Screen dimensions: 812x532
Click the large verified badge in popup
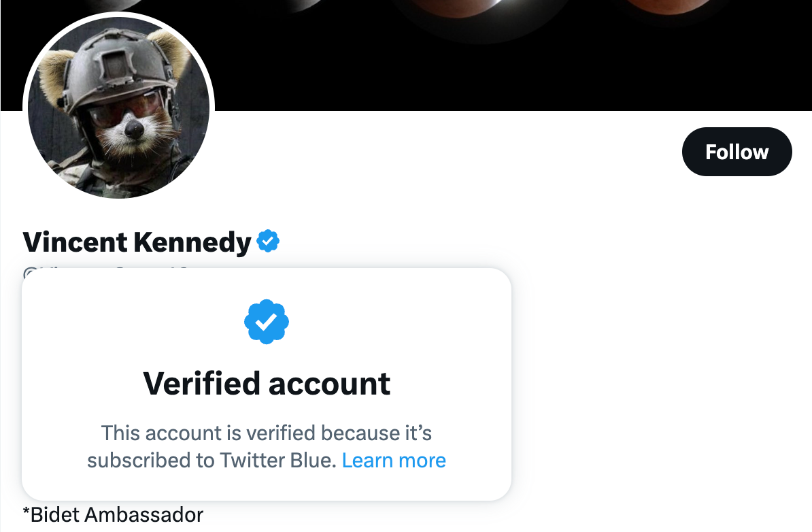pos(267,321)
